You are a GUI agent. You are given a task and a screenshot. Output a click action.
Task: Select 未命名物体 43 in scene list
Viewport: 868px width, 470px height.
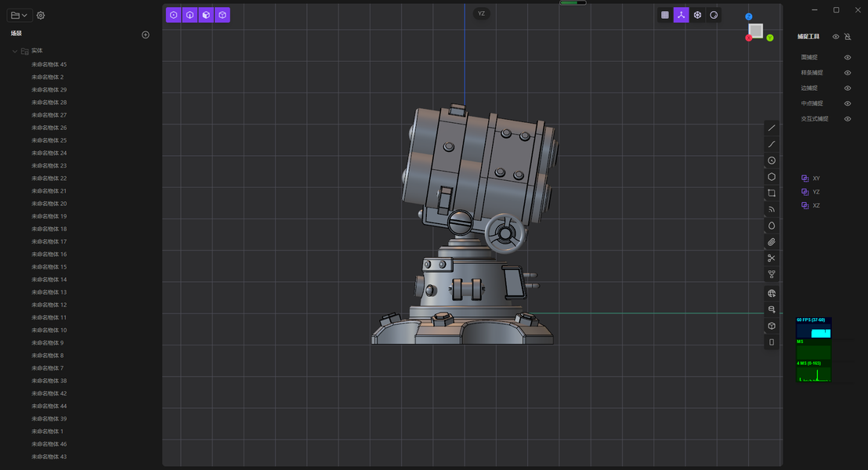pos(49,457)
